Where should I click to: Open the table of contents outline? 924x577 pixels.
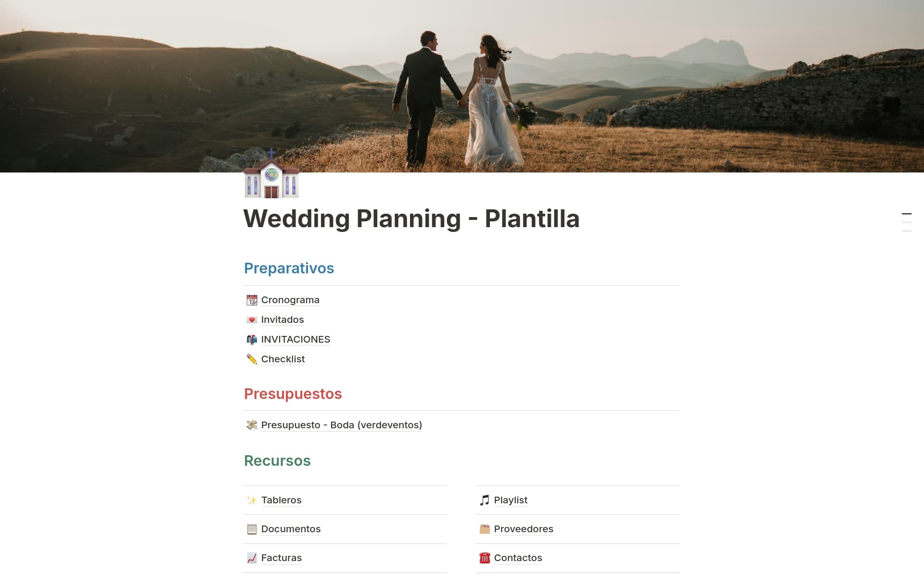(x=906, y=222)
